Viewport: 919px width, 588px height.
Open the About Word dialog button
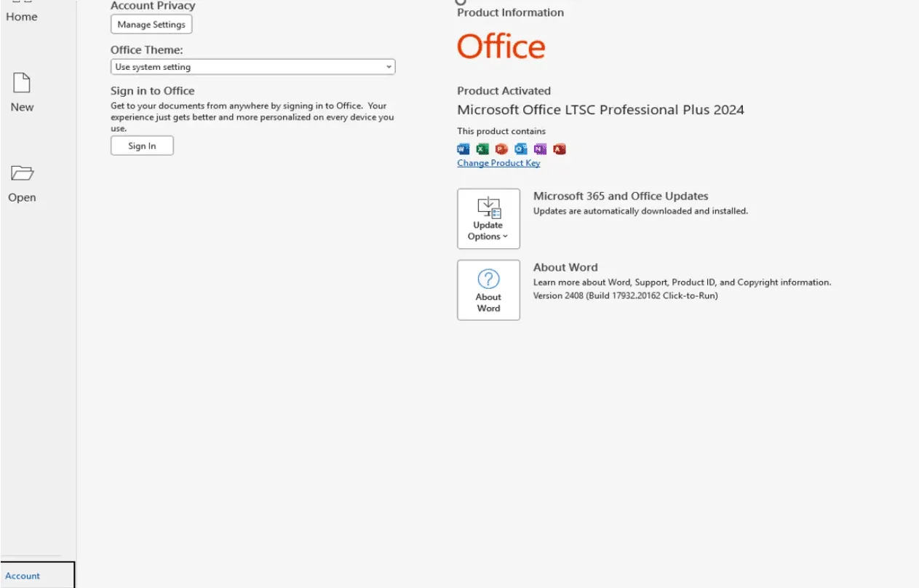click(488, 290)
